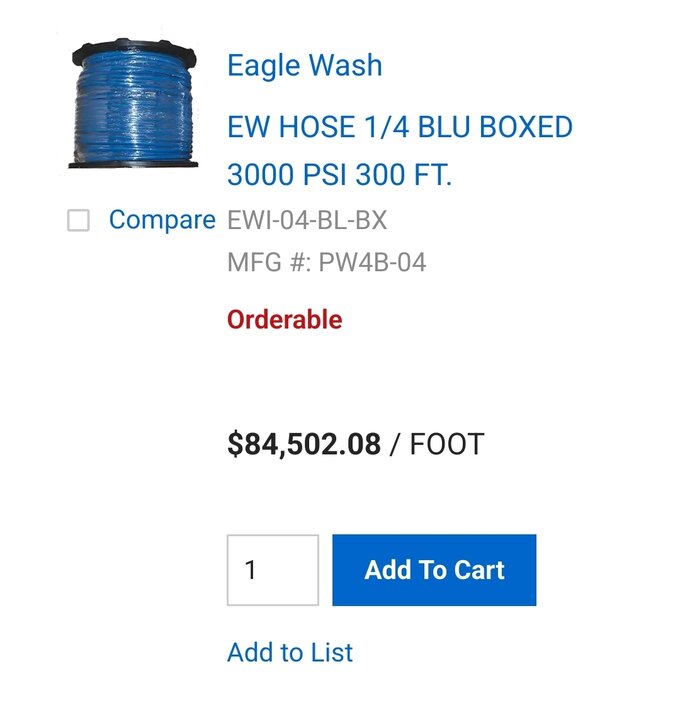Open the Eagle Wash brand link
Image resolution: width=680 pixels, height=720 pixels.
pos(304,66)
